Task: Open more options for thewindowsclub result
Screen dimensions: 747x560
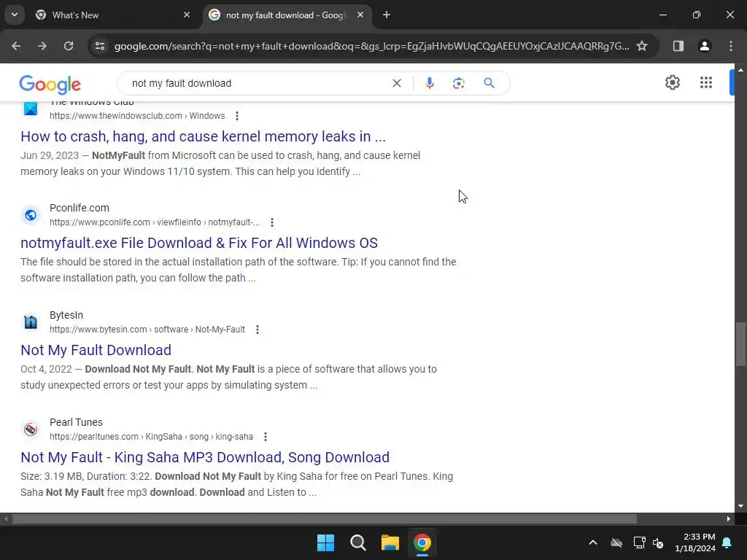Action: tap(237, 116)
